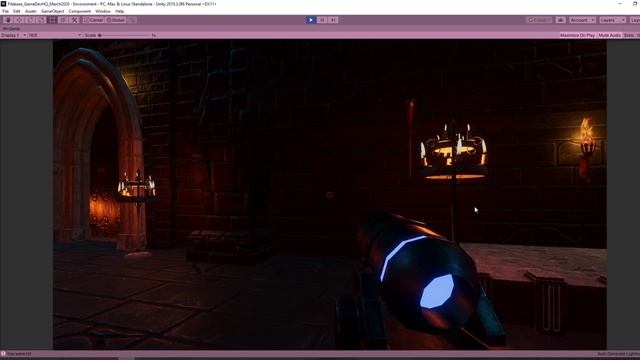Select the Hand tool in toolbar

(x=8, y=20)
